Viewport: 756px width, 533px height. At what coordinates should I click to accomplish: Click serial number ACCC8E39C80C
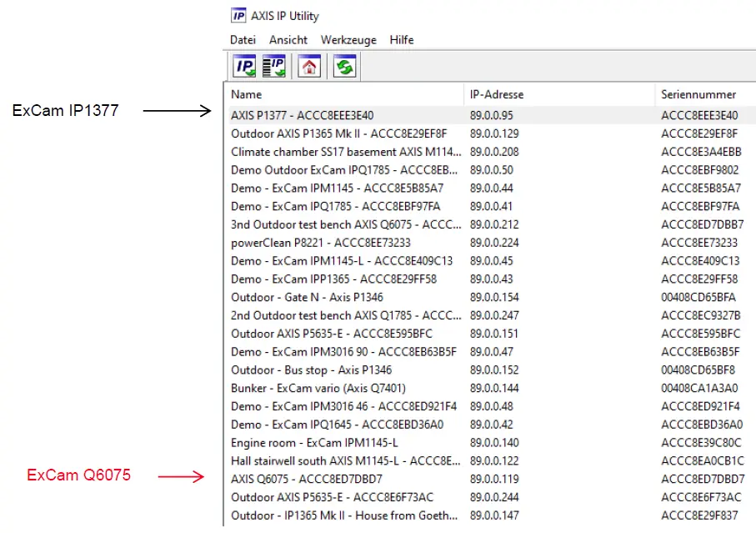coord(701,443)
